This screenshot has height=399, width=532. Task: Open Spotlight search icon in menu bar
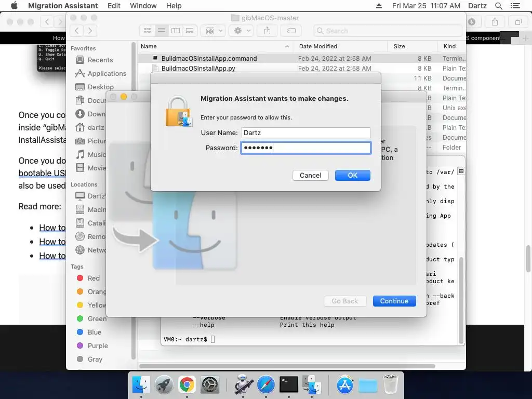coord(498,6)
